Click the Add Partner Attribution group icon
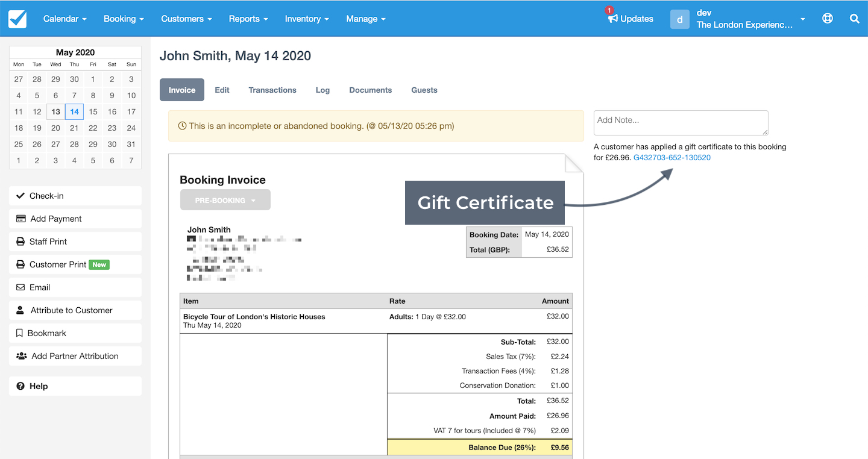The height and width of the screenshot is (459, 868). tap(21, 356)
